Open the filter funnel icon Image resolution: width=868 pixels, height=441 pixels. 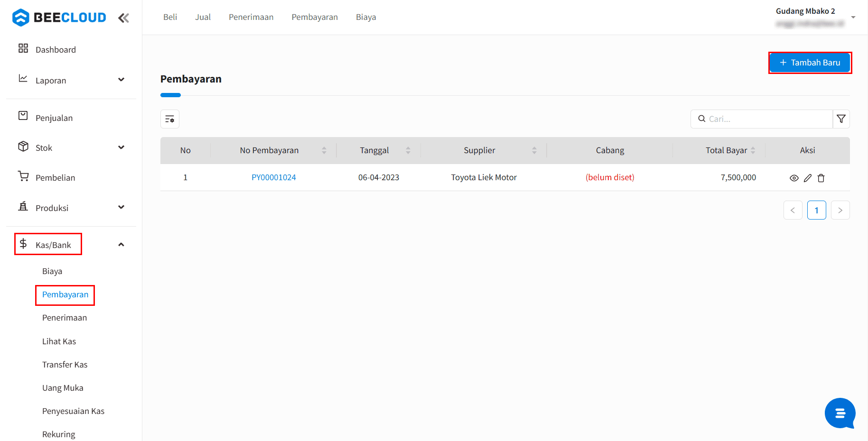pyautogui.click(x=841, y=119)
